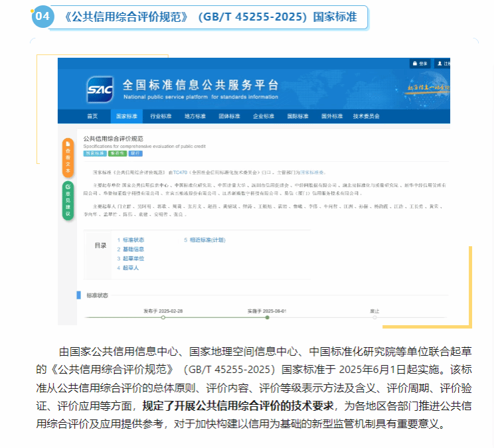This screenshot has height=448, width=494.
Task: Open the orange 查看文本 side button
Action: tap(67, 157)
